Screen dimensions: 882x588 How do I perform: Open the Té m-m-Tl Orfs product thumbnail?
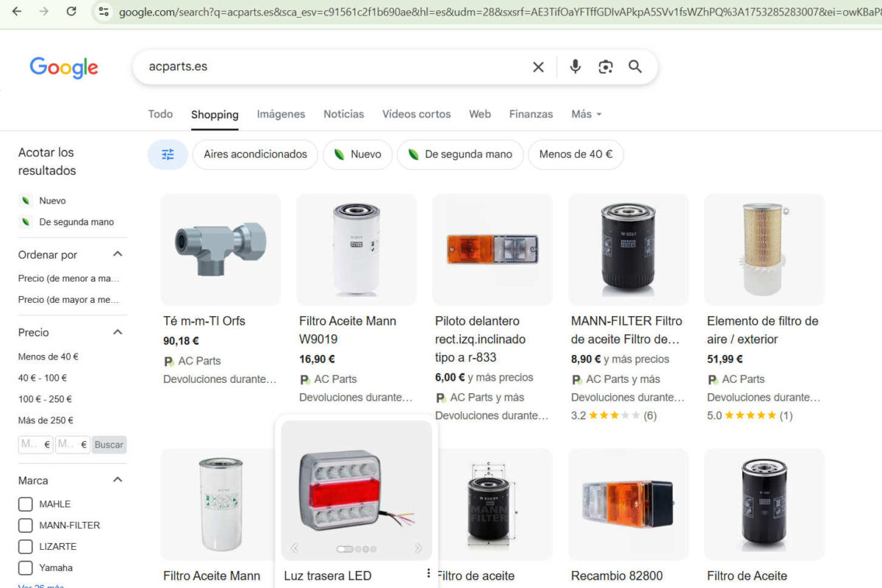(x=220, y=249)
